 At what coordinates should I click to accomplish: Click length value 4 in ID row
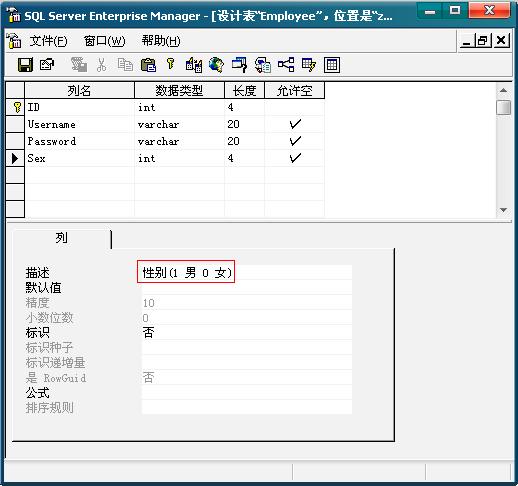click(x=245, y=107)
